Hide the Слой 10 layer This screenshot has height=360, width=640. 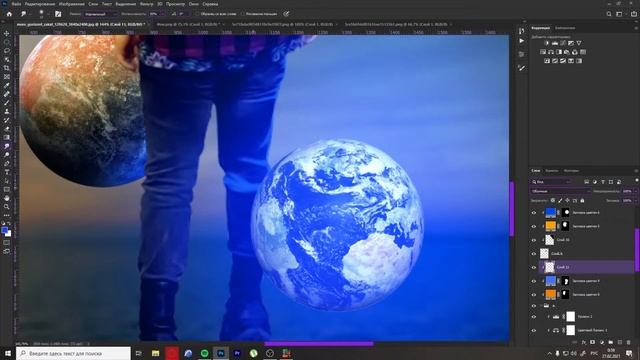[x=533, y=240]
